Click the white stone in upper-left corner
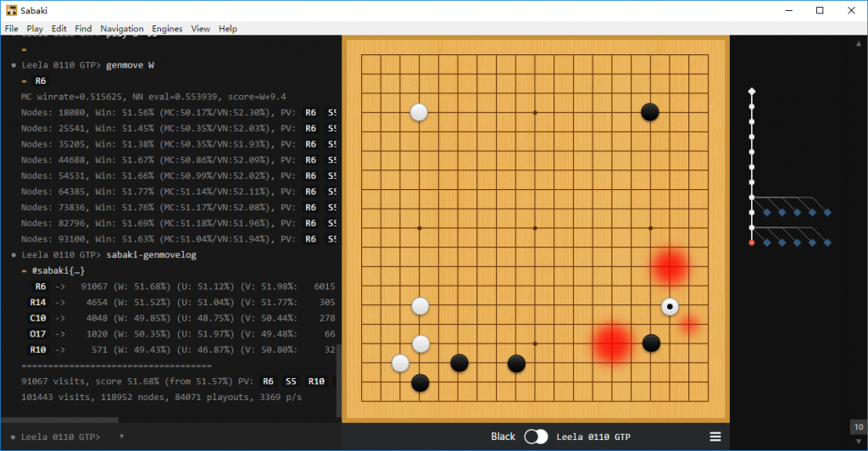The width and height of the screenshot is (868, 451). (419, 113)
